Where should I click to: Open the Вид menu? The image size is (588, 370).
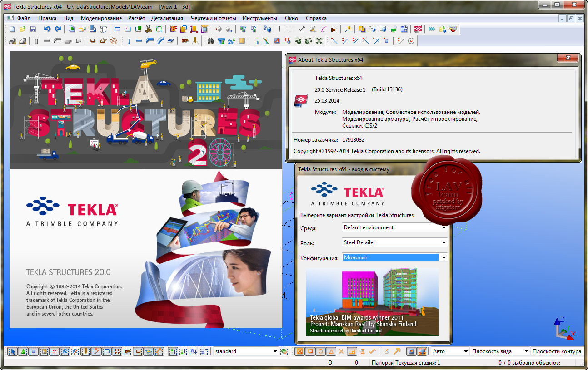(x=69, y=18)
